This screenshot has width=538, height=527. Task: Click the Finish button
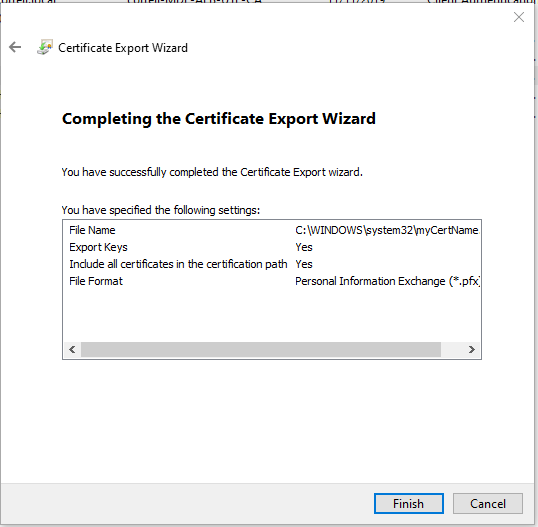tap(409, 503)
